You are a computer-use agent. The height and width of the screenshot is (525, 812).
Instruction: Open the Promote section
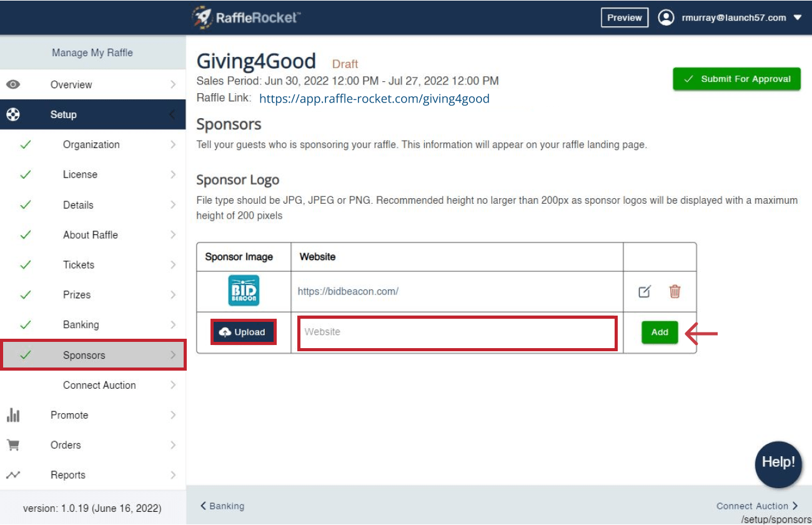click(x=92, y=415)
